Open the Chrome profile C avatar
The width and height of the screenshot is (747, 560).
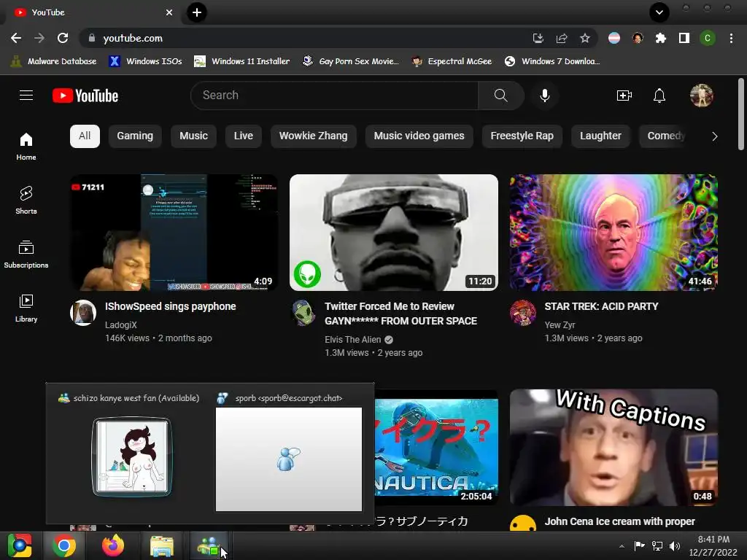[x=708, y=38]
